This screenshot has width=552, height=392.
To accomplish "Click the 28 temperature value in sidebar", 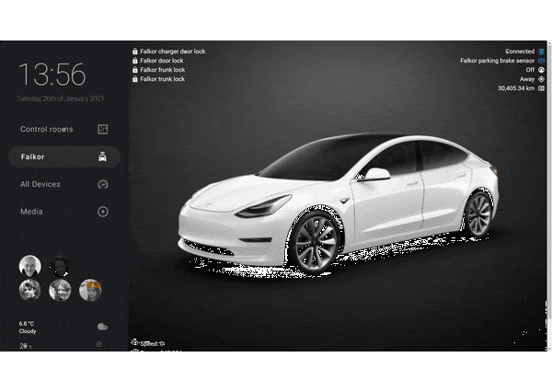I will coord(24,346).
